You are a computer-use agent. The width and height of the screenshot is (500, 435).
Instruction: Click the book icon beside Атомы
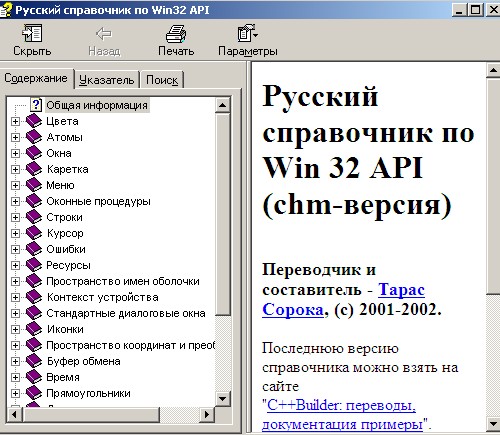34,137
